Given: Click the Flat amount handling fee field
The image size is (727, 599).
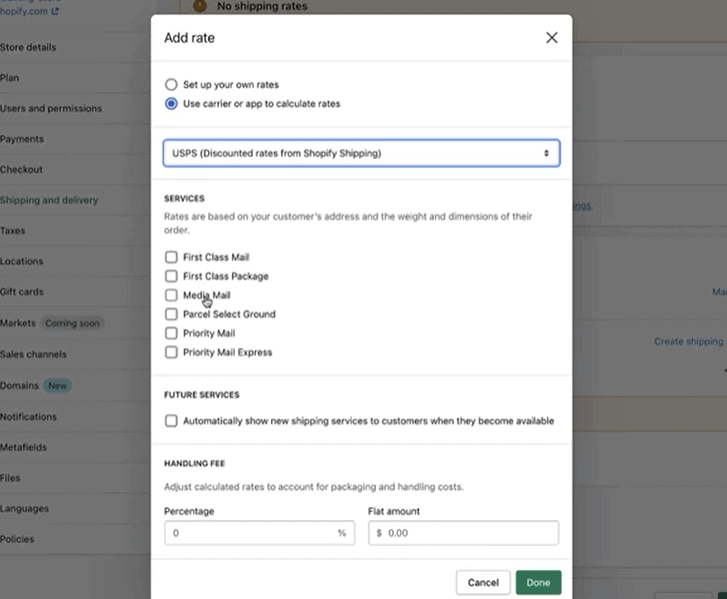Looking at the screenshot, I should tap(463, 533).
